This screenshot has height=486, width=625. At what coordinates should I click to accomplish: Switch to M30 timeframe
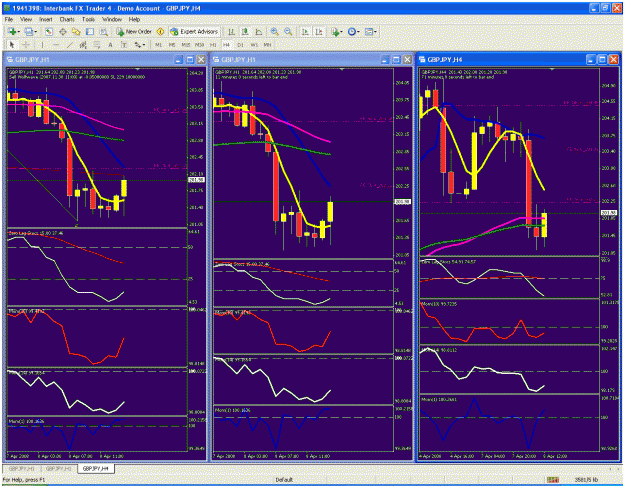[199, 45]
